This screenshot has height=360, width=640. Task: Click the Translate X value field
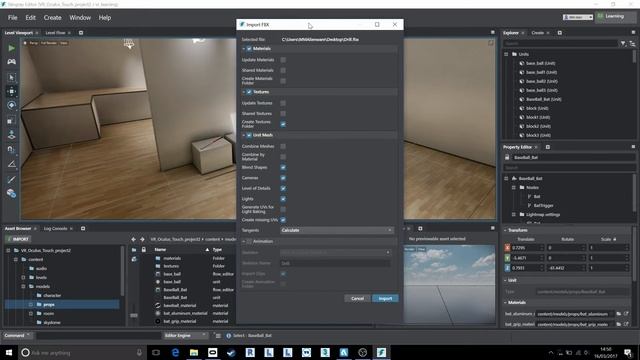tap(528, 248)
